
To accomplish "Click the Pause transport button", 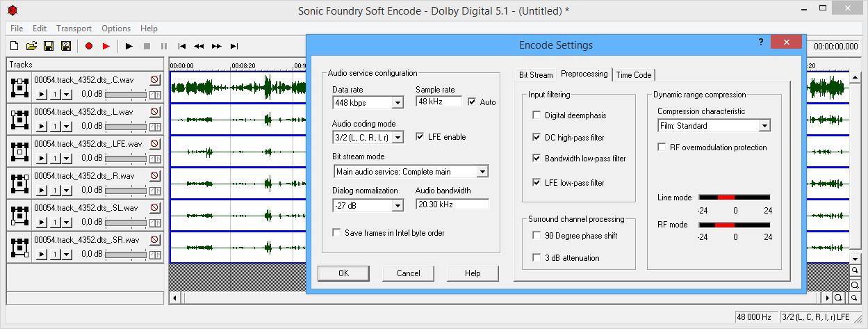I will tap(164, 46).
